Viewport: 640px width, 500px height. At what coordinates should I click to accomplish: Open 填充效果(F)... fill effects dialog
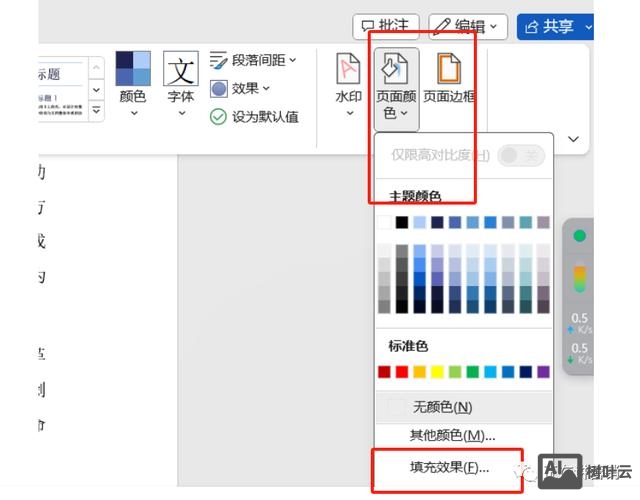[x=449, y=468]
